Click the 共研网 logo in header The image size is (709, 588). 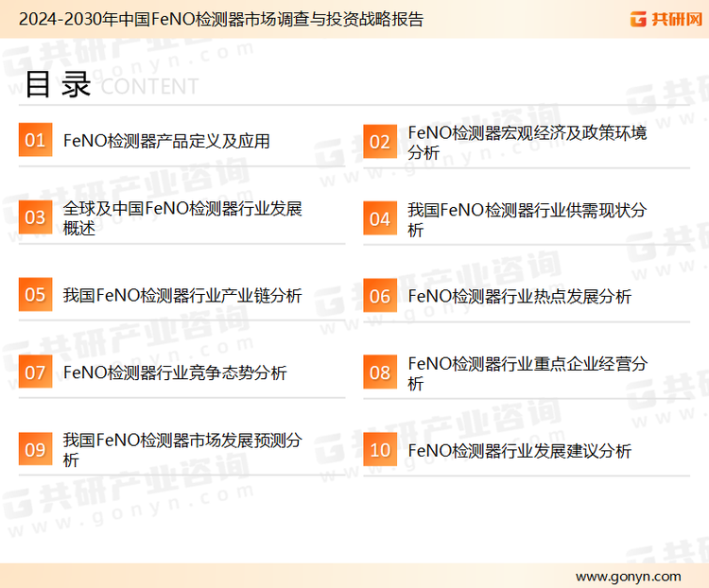click(666, 19)
